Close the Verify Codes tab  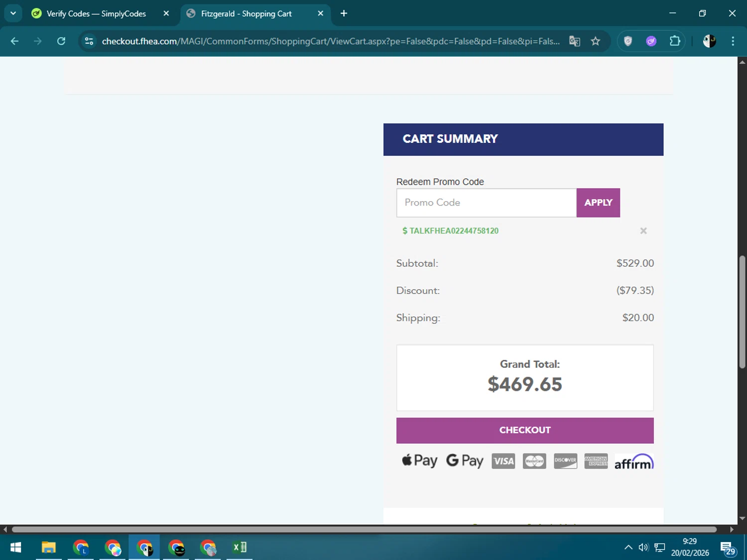[166, 13]
